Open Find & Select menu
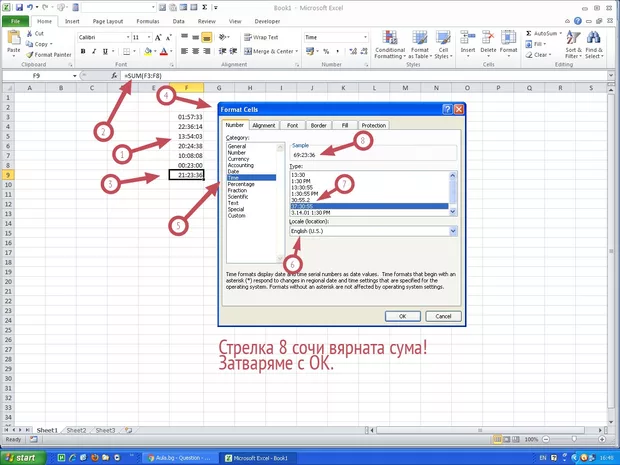This screenshot has width=620, height=465. coord(594,45)
